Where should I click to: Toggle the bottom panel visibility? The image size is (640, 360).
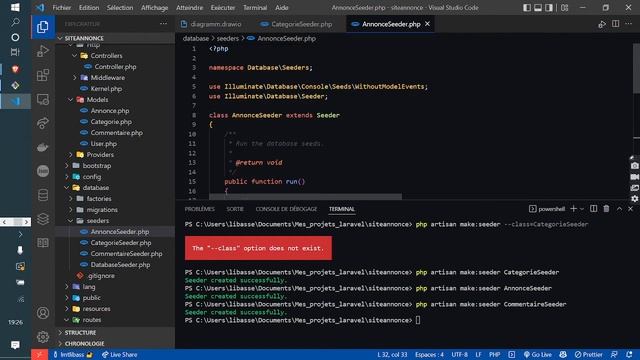pyautogui.click(x=538, y=8)
